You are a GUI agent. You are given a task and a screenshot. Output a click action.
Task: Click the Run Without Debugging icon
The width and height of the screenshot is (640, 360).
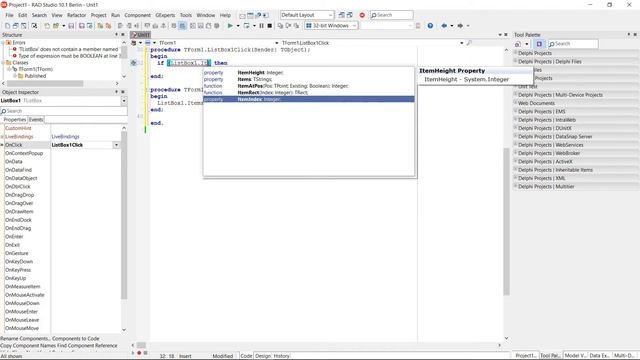click(x=247, y=26)
